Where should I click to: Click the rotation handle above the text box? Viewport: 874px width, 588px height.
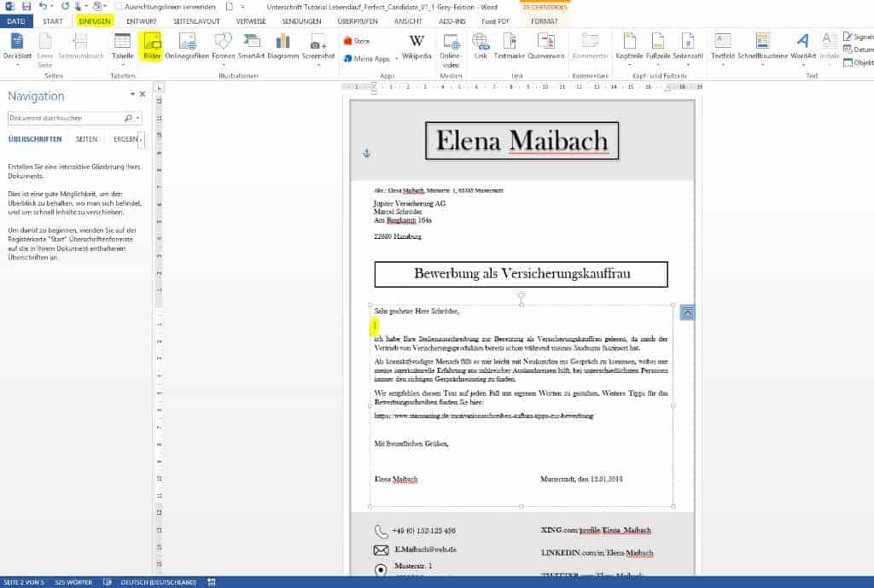pyautogui.click(x=521, y=295)
